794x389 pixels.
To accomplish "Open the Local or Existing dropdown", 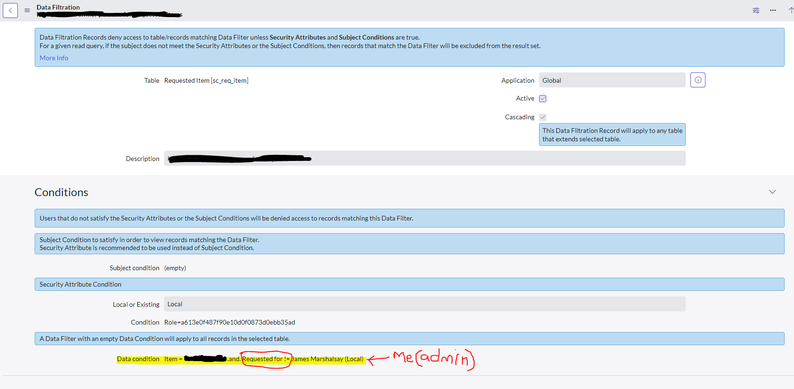I will click(x=424, y=304).
